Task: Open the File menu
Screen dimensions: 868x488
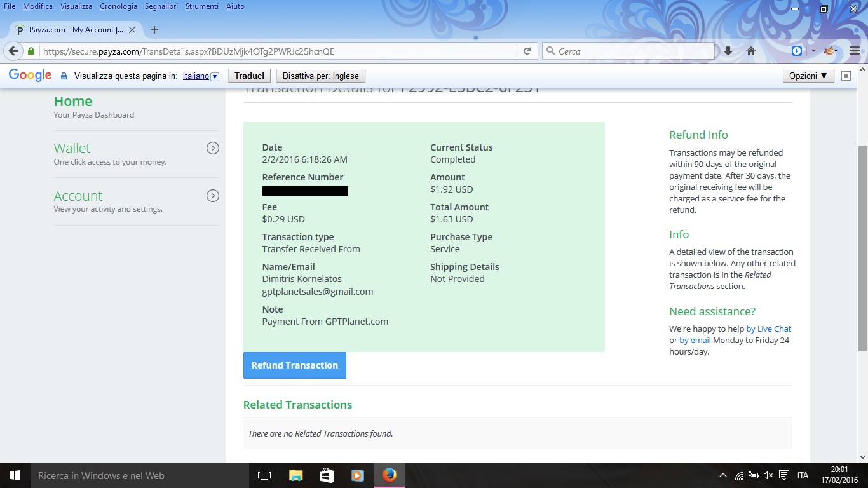Action: pos(10,6)
